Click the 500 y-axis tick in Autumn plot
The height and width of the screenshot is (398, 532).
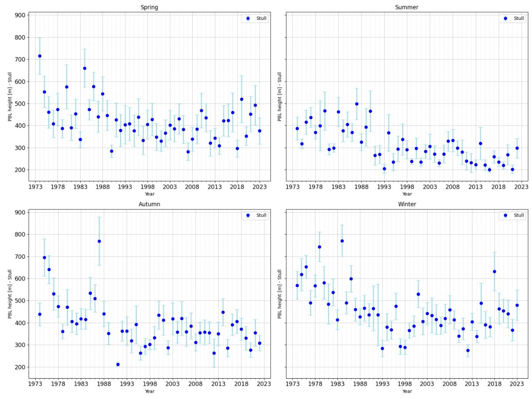pyautogui.click(x=20, y=301)
